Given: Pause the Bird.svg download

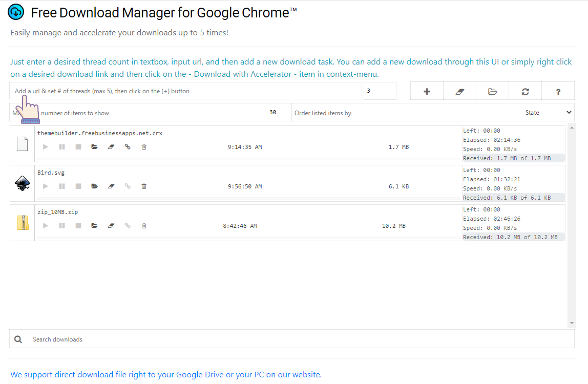Looking at the screenshot, I should point(62,186).
